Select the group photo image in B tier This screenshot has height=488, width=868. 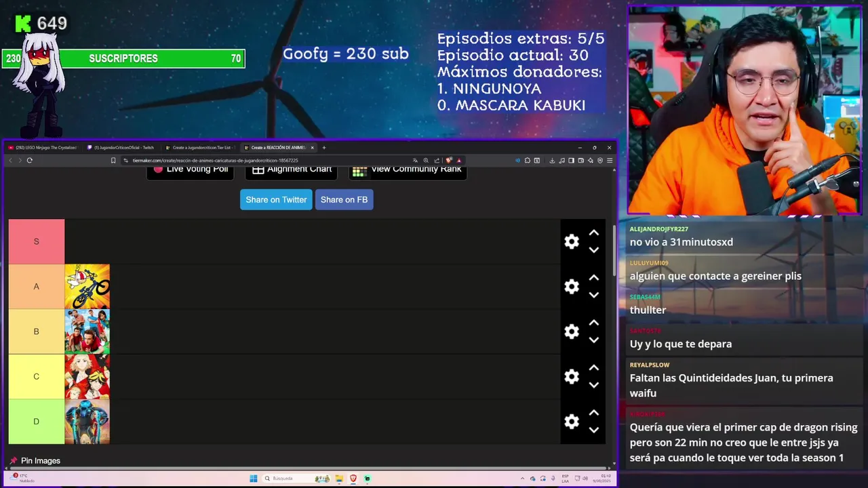[87, 331]
